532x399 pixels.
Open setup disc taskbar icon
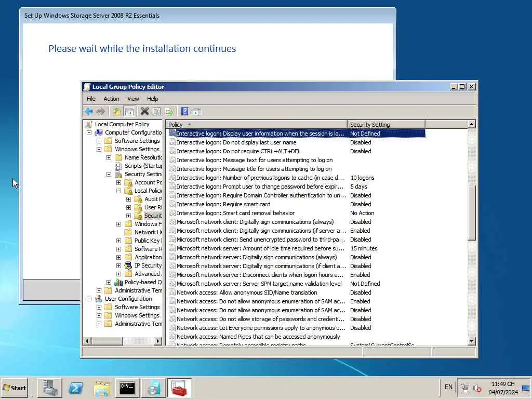[154, 388]
